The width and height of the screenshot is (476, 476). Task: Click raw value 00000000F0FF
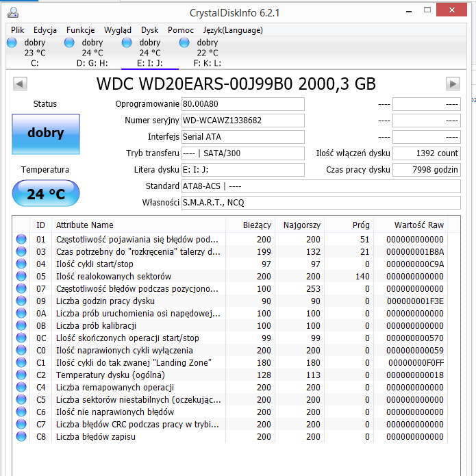click(x=416, y=363)
